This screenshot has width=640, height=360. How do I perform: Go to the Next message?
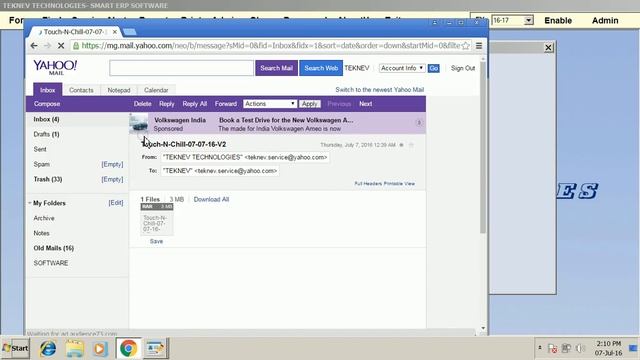click(365, 104)
